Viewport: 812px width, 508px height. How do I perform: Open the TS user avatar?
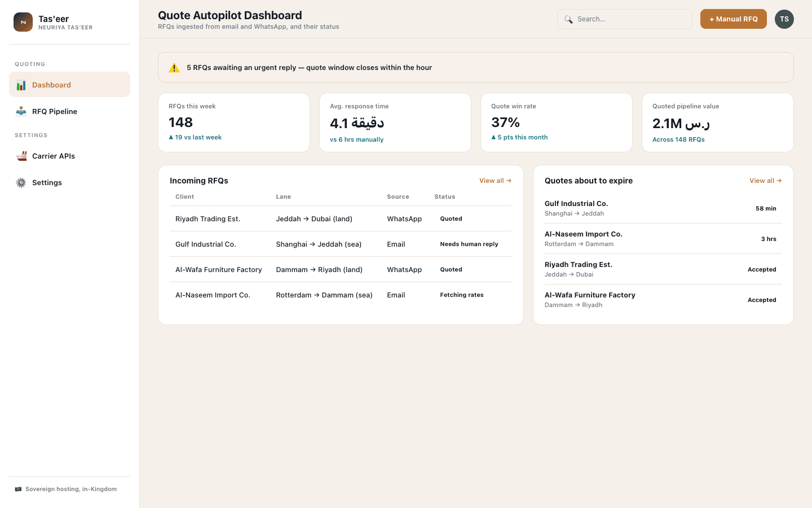coord(784,19)
